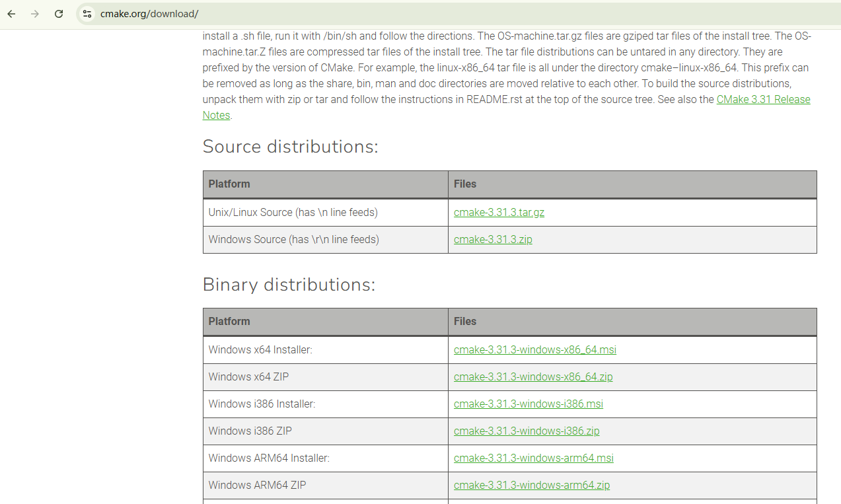Select the 'Windows x64 ZIP' cell
Viewport: 841px width, 504px height.
(x=326, y=377)
